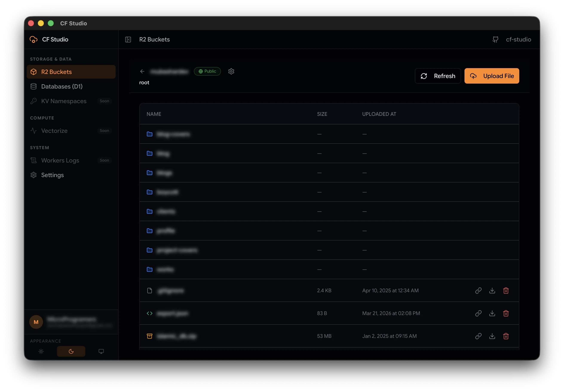Click the Upload File button
The height and width of the screenshot is (392, 564).
492,76
